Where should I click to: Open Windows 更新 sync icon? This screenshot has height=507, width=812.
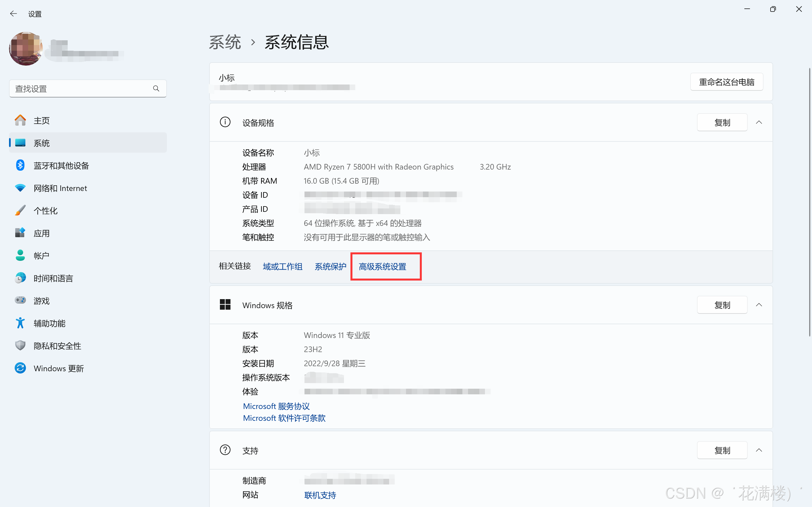pos(20,368)
